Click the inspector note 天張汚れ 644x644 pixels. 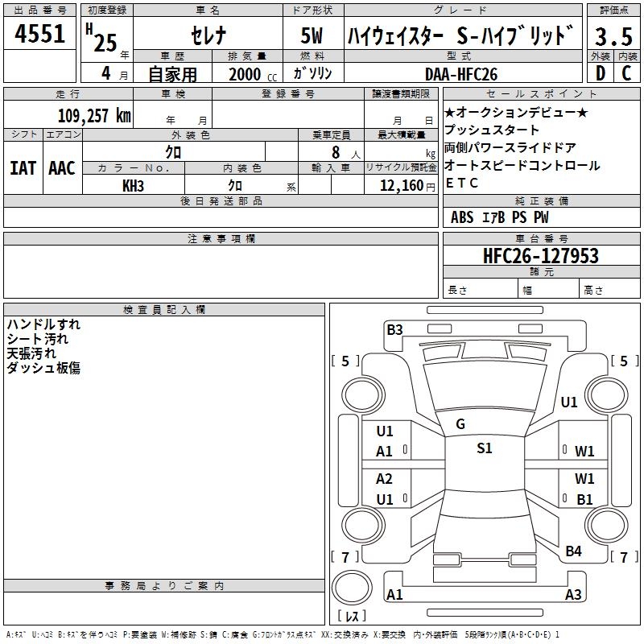(x=31, y=353)
